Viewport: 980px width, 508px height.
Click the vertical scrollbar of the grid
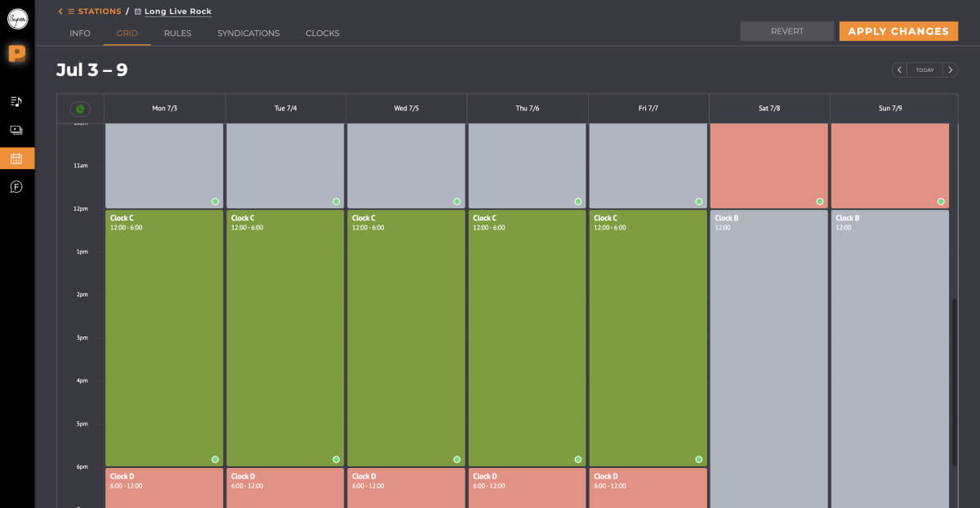(952, 382)
